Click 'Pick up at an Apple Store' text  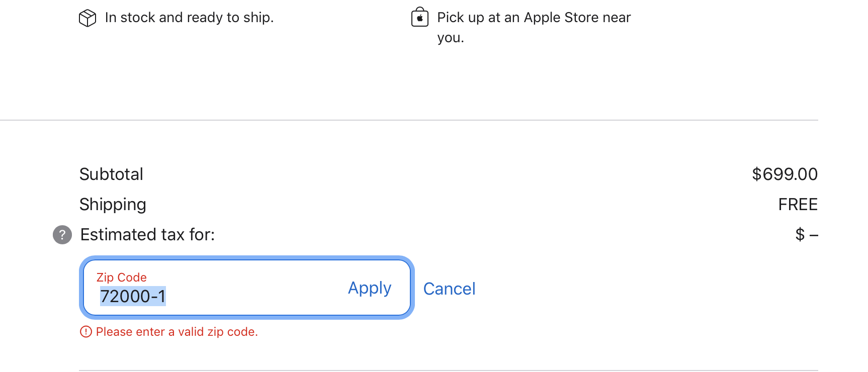pos(533,18)
